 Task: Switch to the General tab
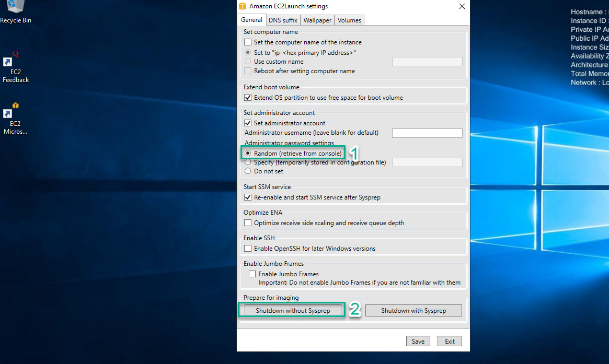point(251,20)
